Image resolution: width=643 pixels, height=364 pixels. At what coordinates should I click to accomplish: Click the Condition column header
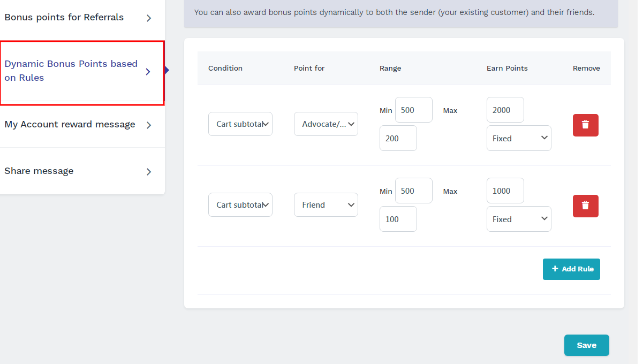[225, 69]
